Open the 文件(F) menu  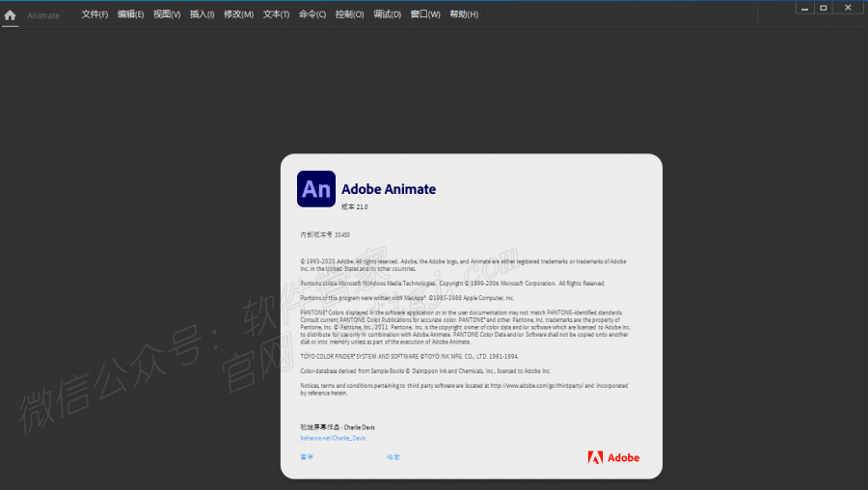pyautogui.click(x=95, y=14)
